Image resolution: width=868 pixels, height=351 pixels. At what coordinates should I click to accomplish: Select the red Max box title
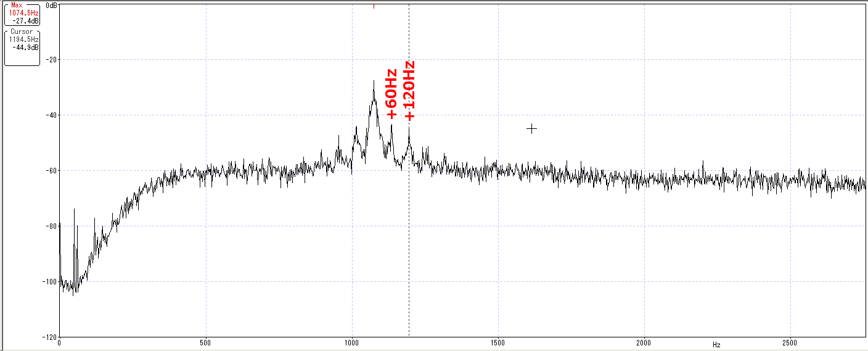pyautogui.click(x=17, y=5)
